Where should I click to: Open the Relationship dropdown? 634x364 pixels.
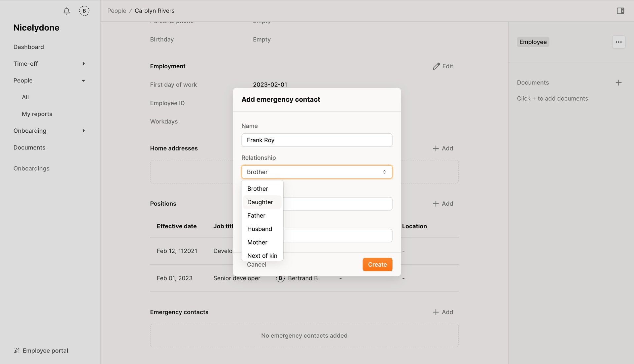316,172
